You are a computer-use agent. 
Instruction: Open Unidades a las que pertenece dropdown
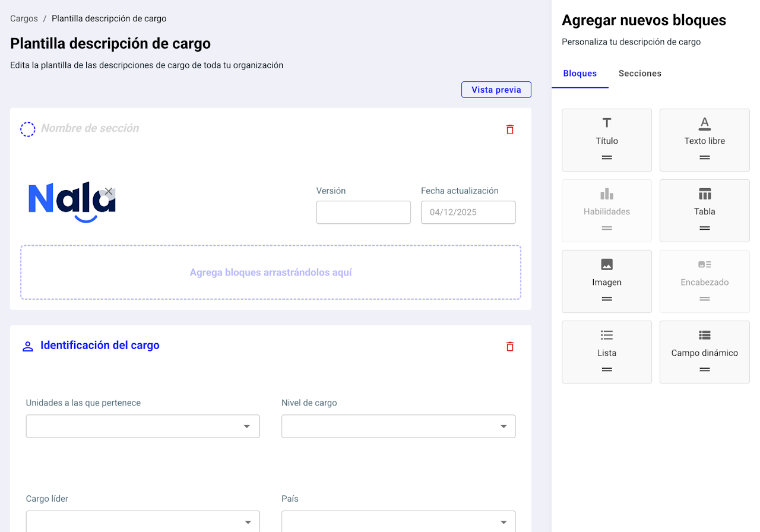[x=142, y=426]
